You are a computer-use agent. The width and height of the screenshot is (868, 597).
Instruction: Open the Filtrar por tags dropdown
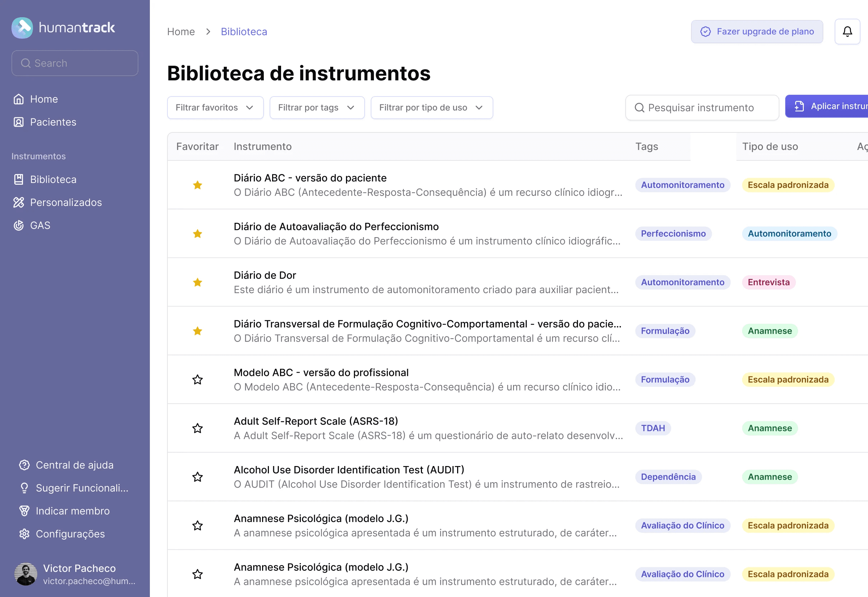[x=317, y=108]
